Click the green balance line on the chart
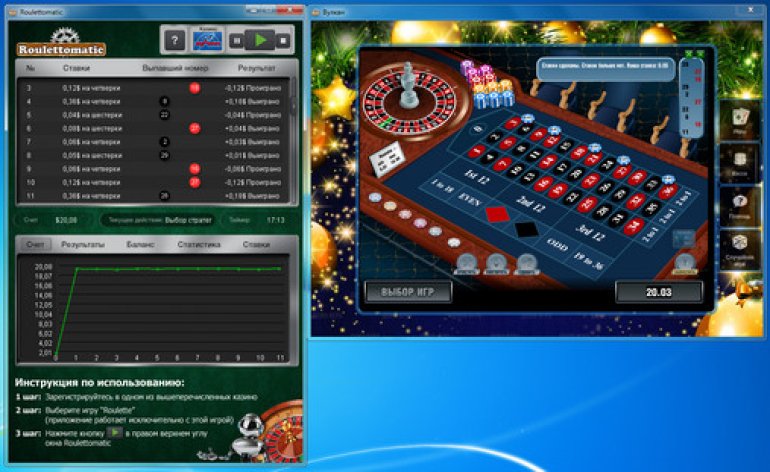 click(177, 269)
